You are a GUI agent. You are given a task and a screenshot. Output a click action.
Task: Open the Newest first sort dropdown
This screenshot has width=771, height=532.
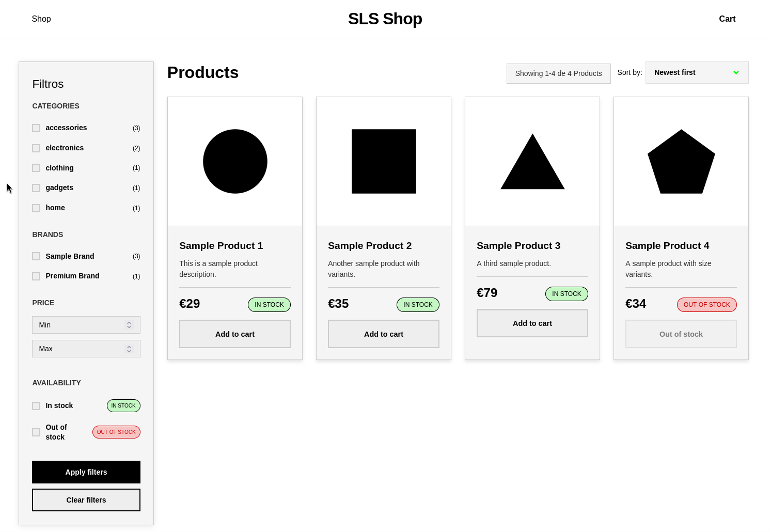697,72
